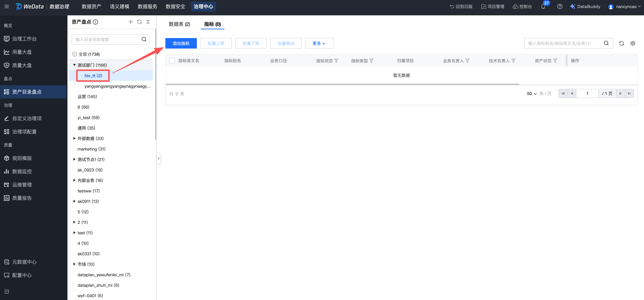Open table column settings icon

[x=632, y=43]
